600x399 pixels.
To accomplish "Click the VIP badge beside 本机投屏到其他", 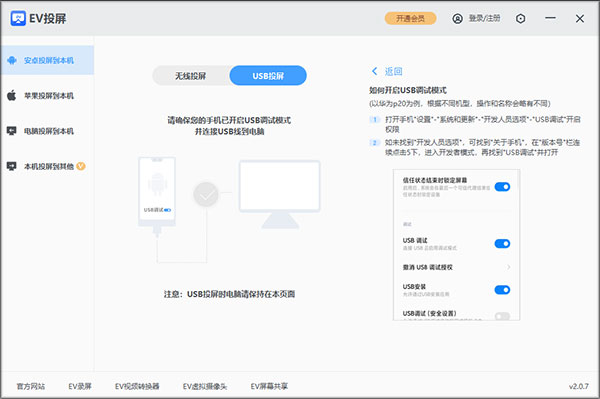I will [x=81, y=166].
